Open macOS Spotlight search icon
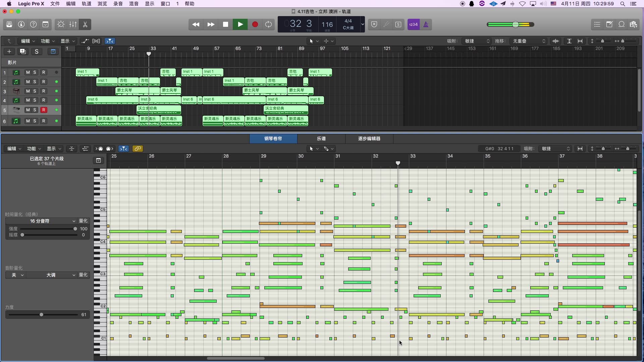The height and width of the screenshot is (362, 644). pos(623,4)
